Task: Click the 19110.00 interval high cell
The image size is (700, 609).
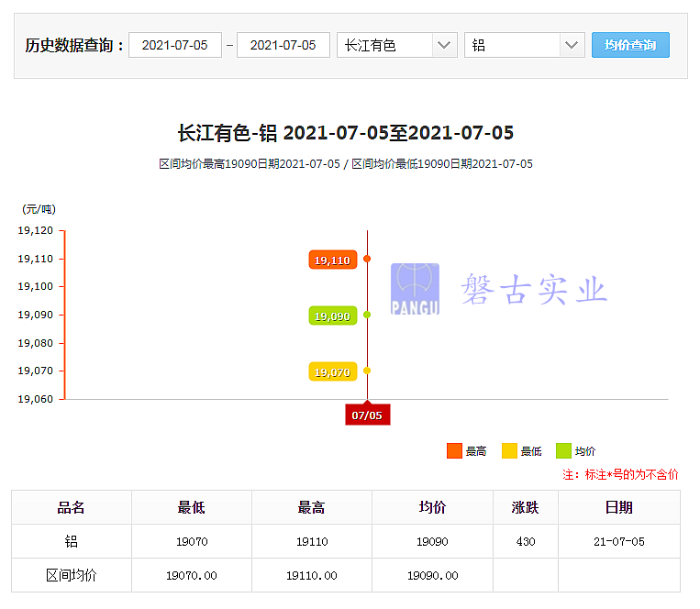Action: (x=312, y=575)
